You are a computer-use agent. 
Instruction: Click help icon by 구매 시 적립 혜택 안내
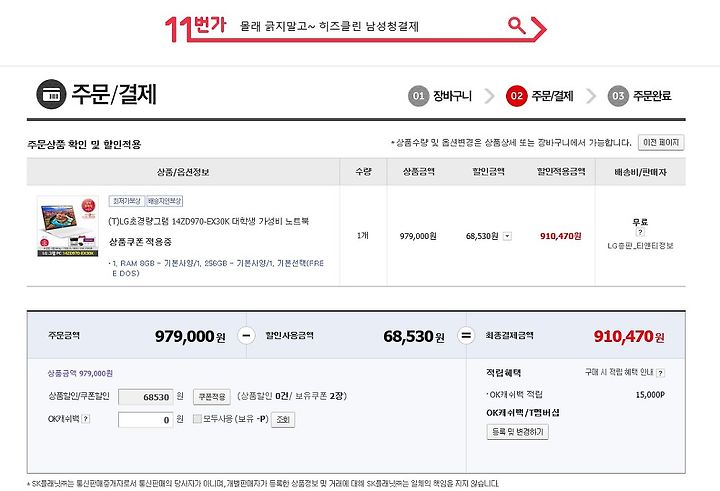(x=660, y=373)
